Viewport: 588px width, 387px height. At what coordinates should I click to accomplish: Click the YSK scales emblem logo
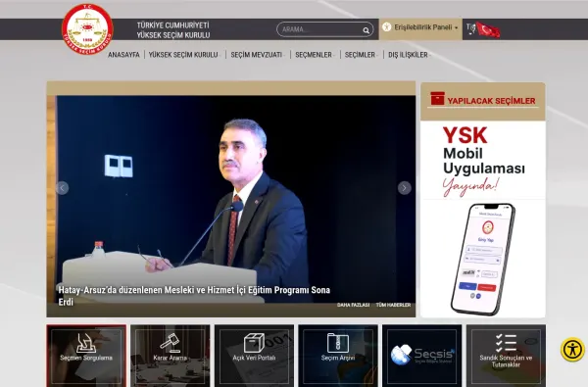tap(87, 29)
